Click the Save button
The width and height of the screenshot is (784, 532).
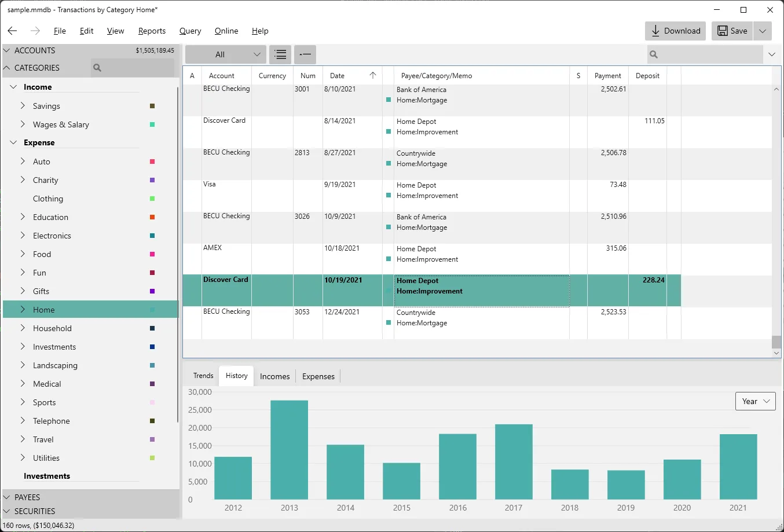click(732, 31)
